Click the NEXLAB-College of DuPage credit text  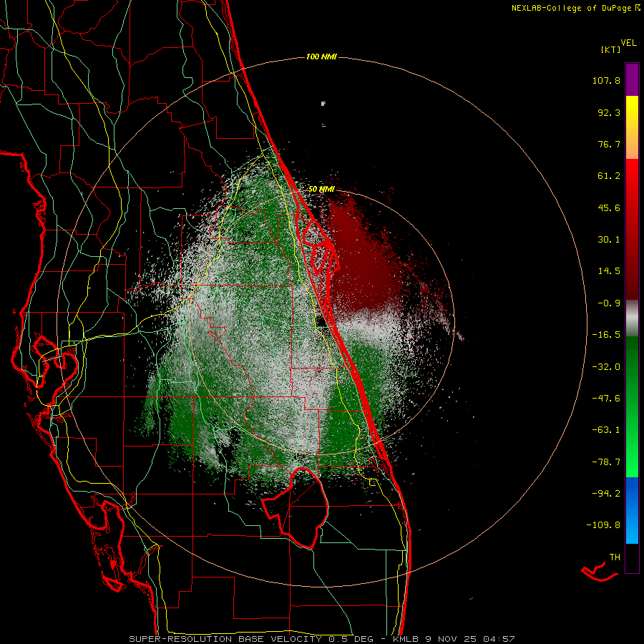coord(575,8)
